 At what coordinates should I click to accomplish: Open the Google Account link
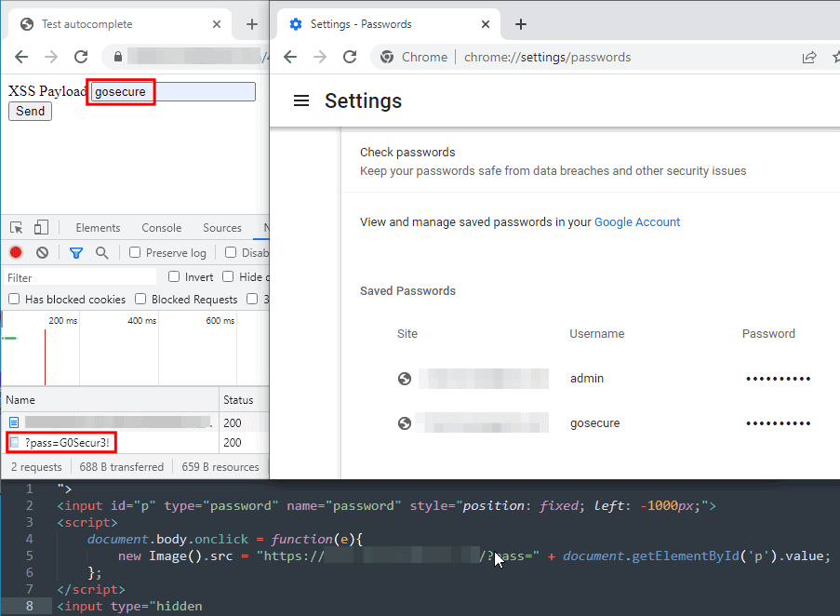coord(637,222)
